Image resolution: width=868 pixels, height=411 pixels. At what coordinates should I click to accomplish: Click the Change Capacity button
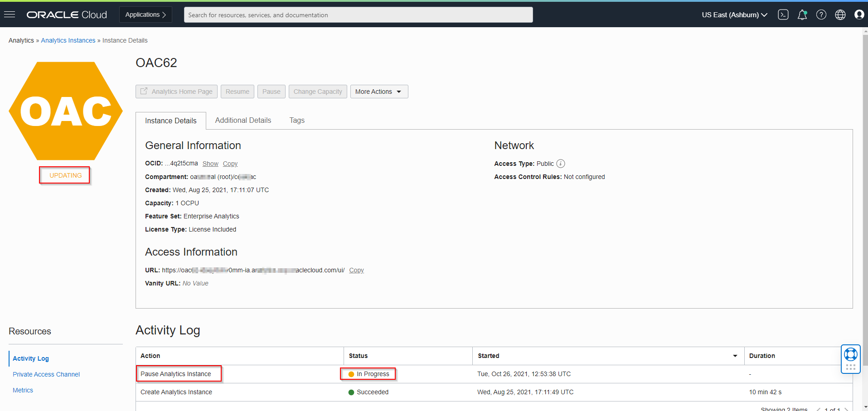pos(318,92)
